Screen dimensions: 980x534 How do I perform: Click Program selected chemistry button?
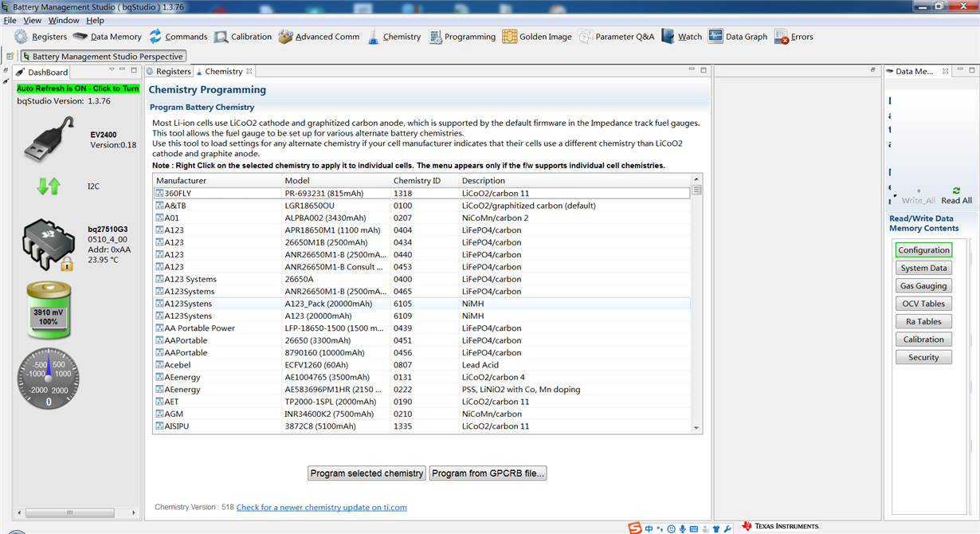pyautogui.click(x=367, y=473)
